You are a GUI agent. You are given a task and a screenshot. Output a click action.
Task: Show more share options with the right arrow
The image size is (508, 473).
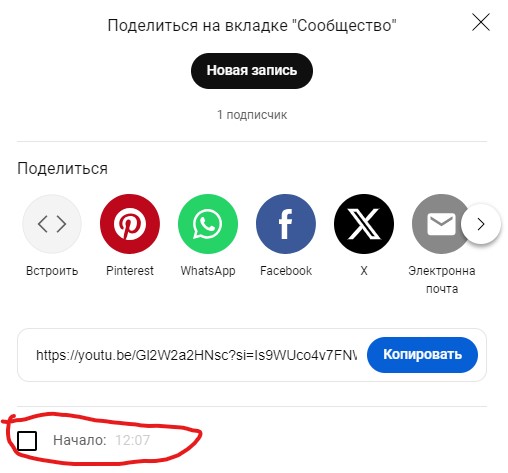tap(481, 224)
